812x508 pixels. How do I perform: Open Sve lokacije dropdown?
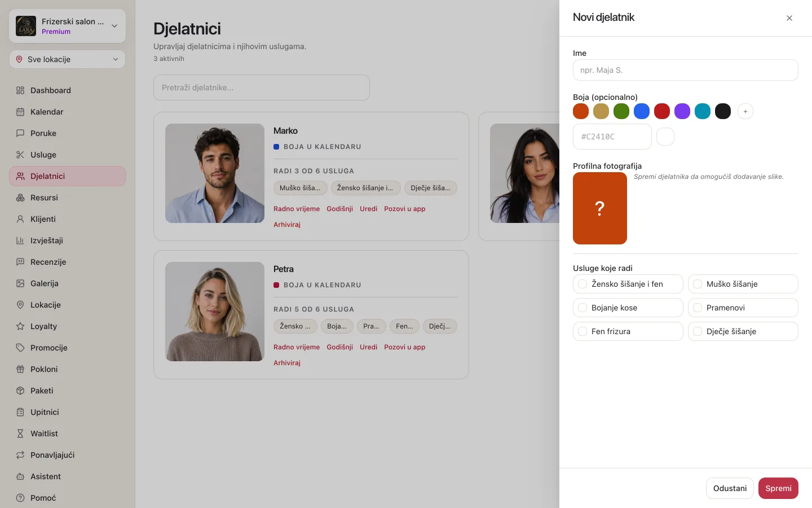tap(67, 59)
